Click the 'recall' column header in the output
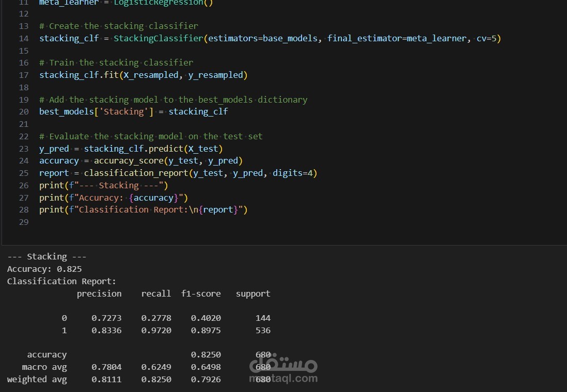This screenshot has width=567, height=392. (x=156, y=293)
